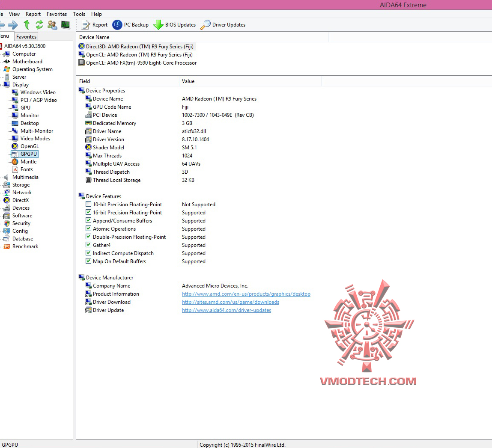Click the Device Name column header
Screen dimensions: 492x448
[x=203, y=37]
